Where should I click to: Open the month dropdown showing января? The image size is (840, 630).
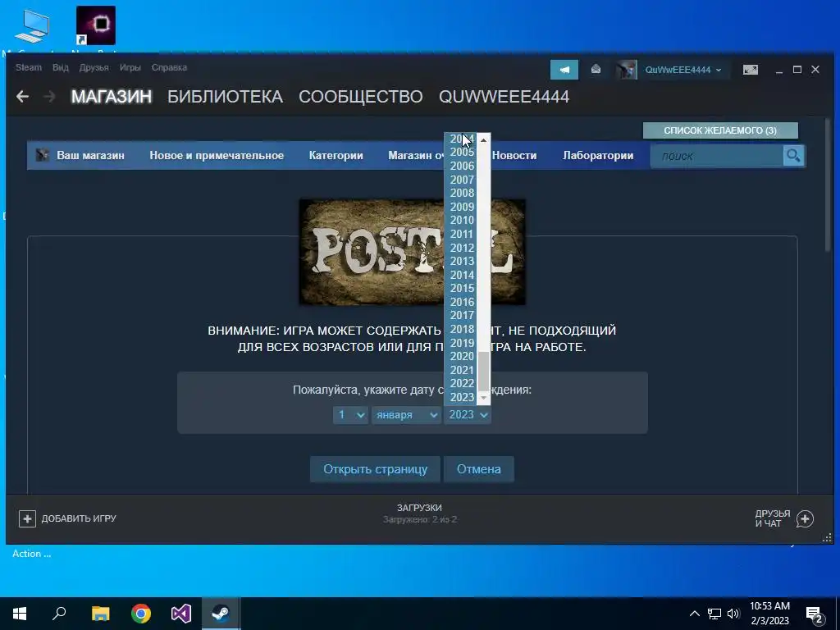406,414
